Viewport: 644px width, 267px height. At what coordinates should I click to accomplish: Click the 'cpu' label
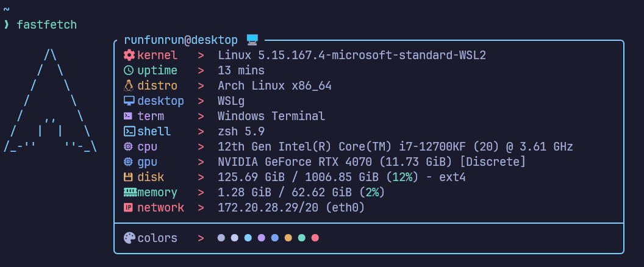click(x=148, y=147)
